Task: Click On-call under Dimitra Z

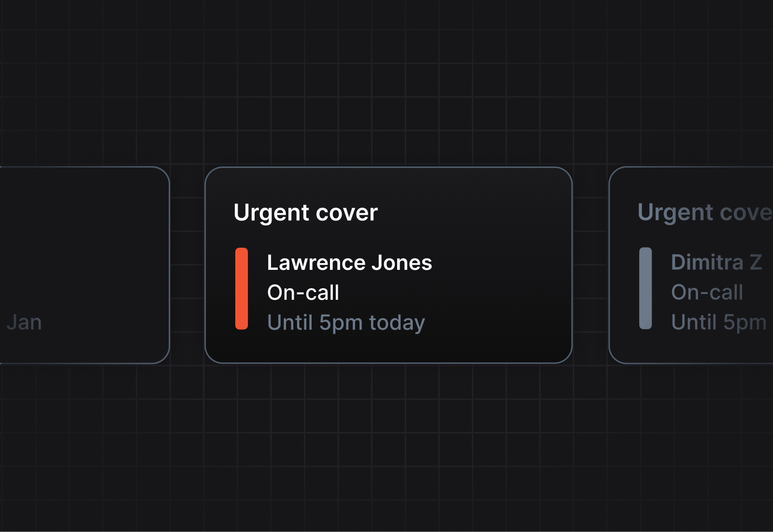Action: point(707,293)
